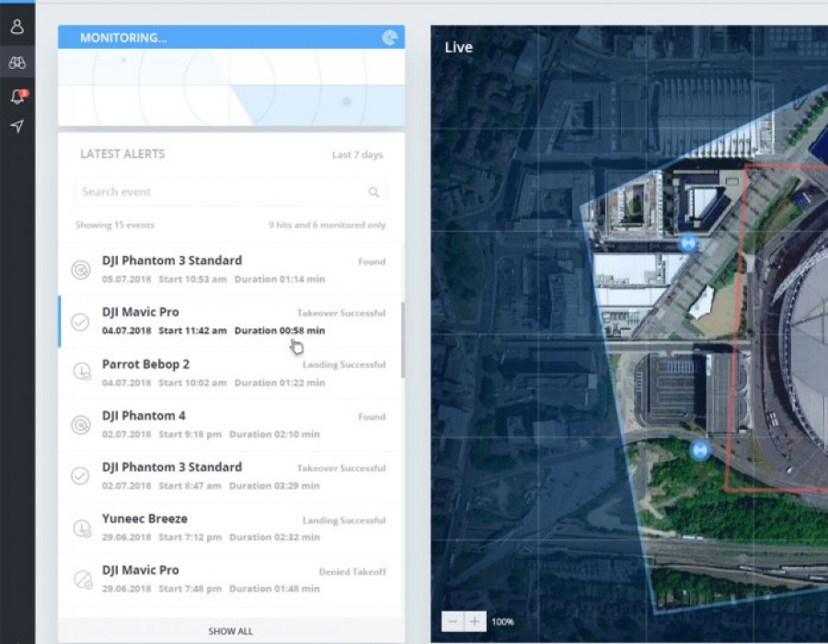This screenshot has width=828, height=644.
Task: Click the denied icon for DJI Mavic Pro 29.06.2018
Action: point(83,579)
